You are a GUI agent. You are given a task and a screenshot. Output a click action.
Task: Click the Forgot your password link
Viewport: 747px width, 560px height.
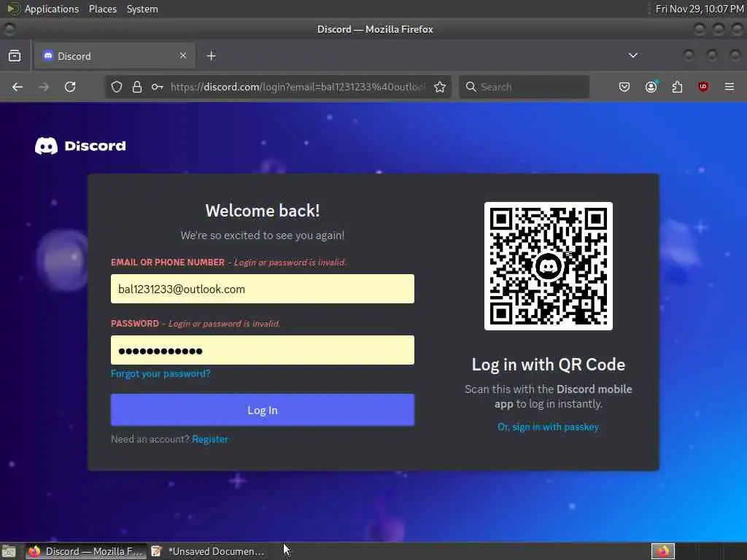[x=160, y=373]
